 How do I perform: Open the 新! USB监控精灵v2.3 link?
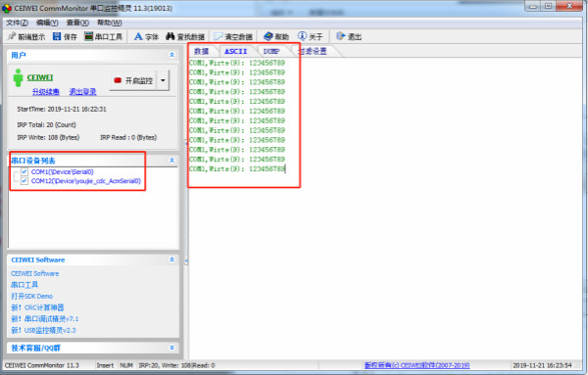43,330
